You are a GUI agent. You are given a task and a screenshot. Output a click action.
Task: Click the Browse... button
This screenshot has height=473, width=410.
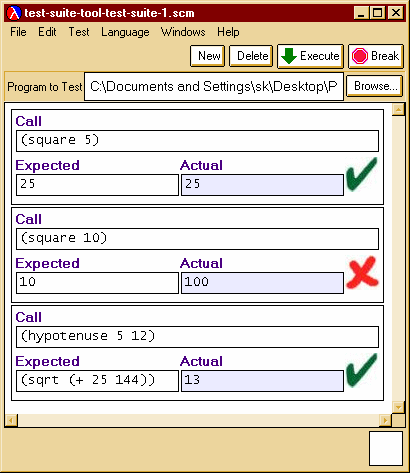(x=374, y=86)
